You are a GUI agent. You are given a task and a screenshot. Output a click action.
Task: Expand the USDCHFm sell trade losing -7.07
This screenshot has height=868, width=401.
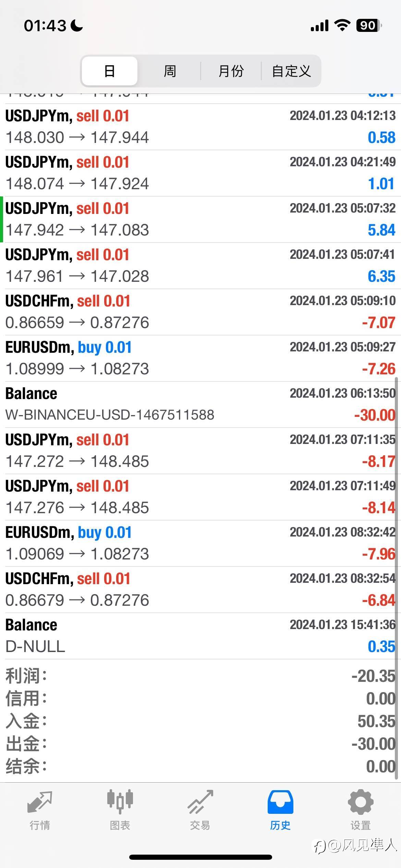pyautogui.click(x=200, y=312)
